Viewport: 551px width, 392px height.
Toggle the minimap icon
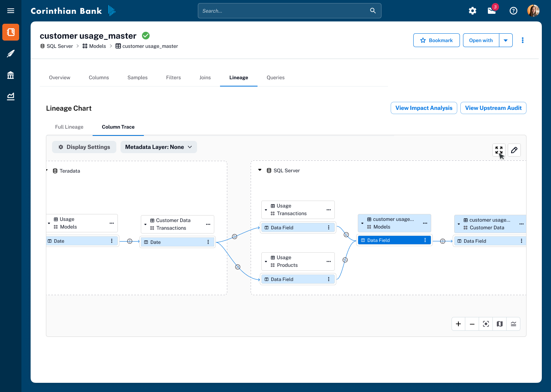click(x=500, y=324)
